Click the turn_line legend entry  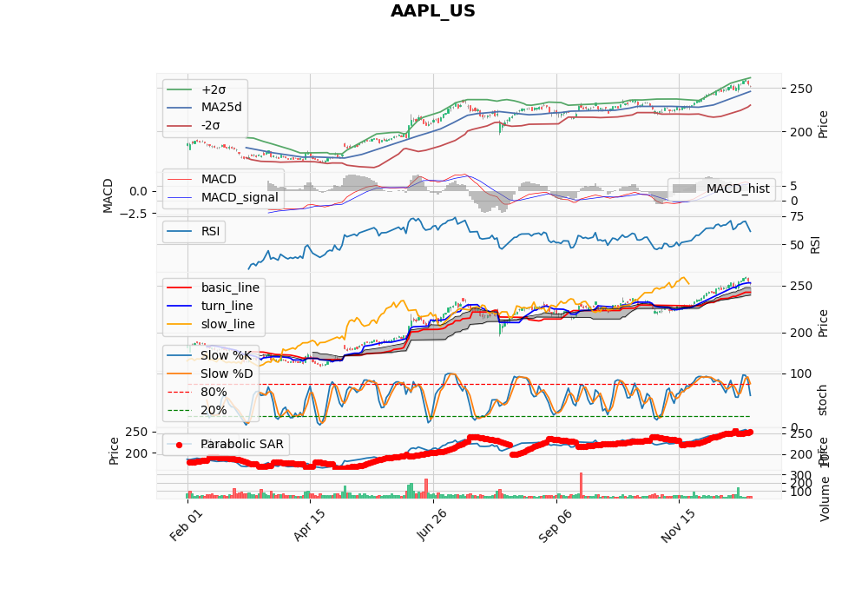[x=227, y=306]
